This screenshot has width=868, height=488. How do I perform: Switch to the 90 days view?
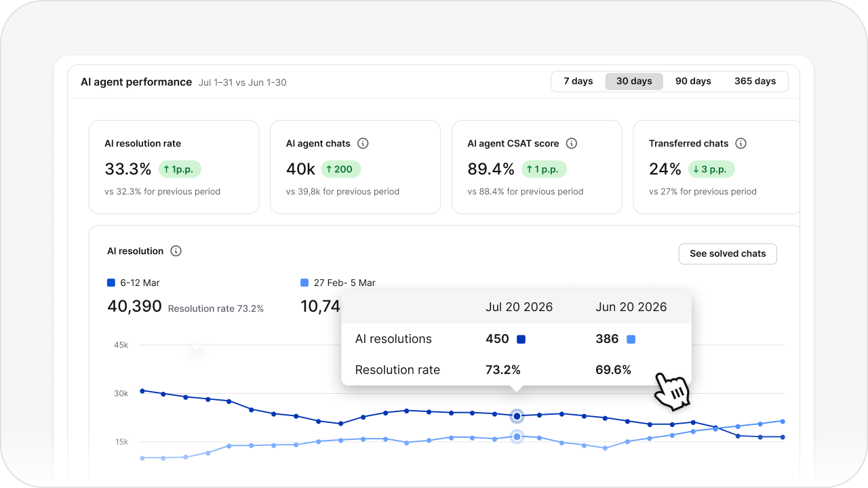693,81
